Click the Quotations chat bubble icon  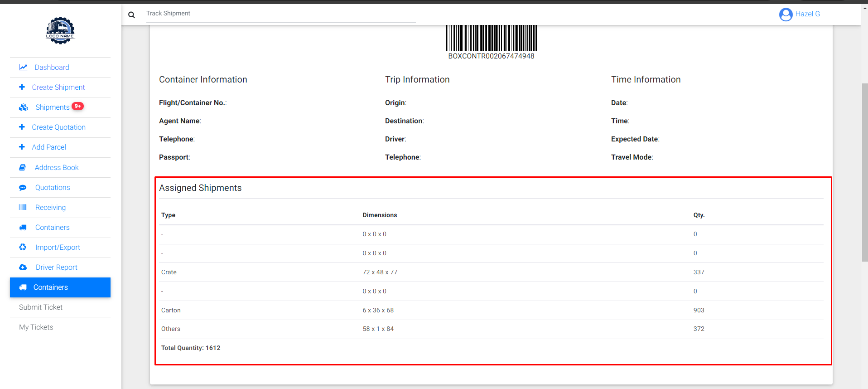click(x=23, y=188)
